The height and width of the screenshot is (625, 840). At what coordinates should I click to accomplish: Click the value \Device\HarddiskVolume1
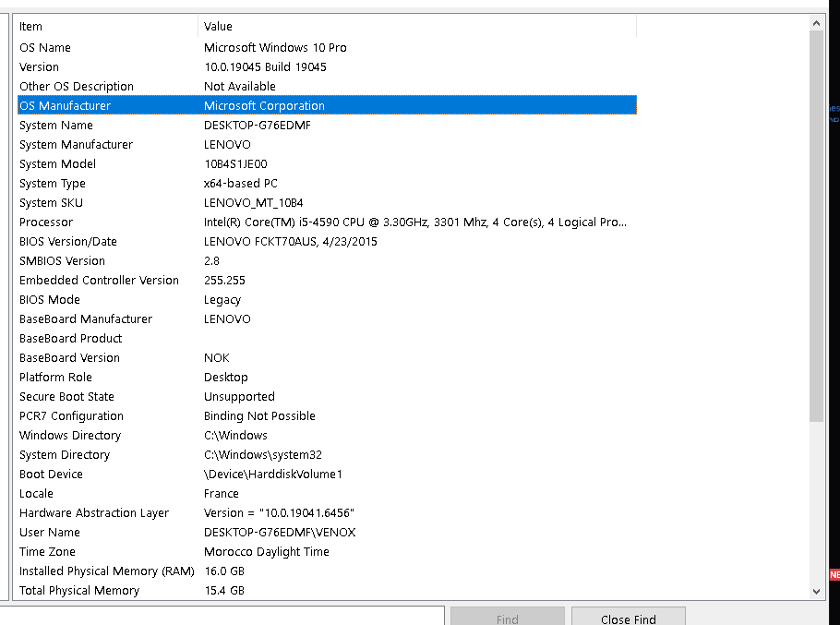pyautogui.click(x=272, y=474)
